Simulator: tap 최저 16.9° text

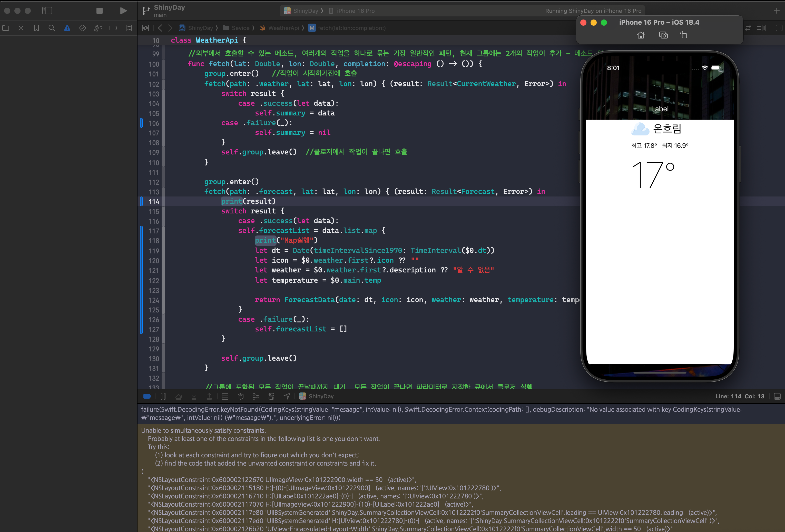pos(675,146)
